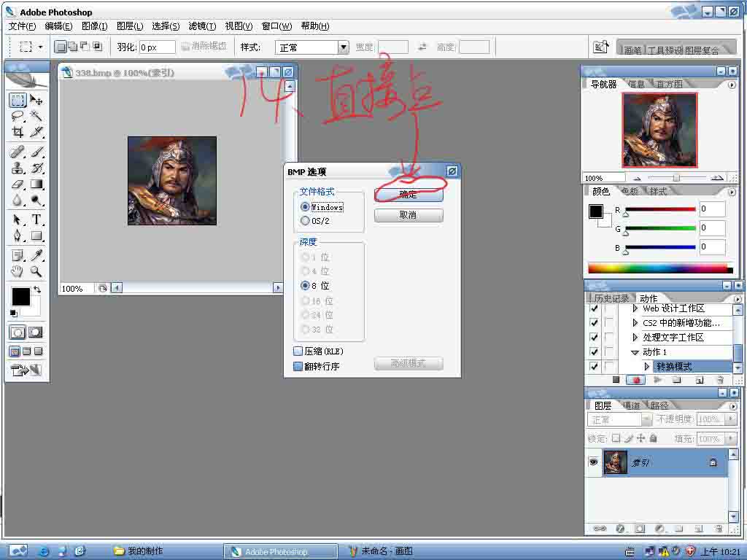747x560 pixels.
Task: Open Color panel options menu arrow
Action: click(732, 192)
